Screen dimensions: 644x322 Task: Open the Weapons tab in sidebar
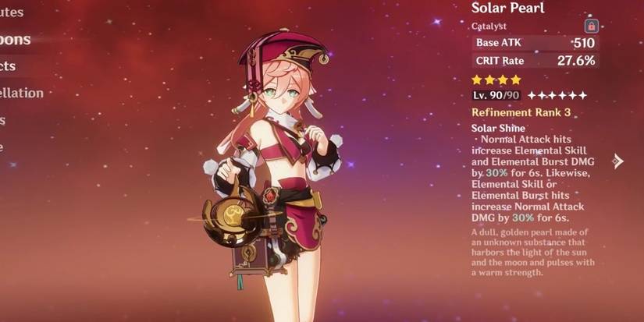pyautogui.click(x=15, y=40)
